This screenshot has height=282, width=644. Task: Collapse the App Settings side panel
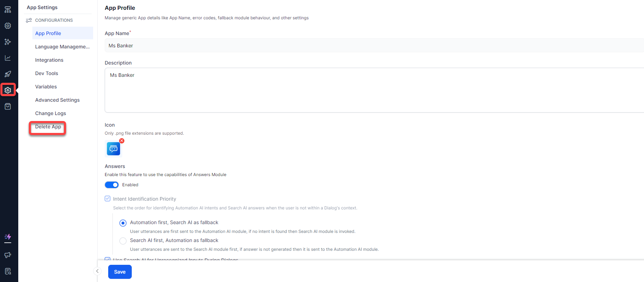(x=97, y=271)
